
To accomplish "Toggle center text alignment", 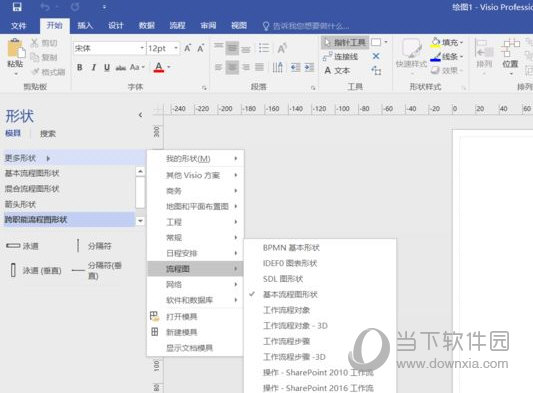I will (x=232, y=67).
